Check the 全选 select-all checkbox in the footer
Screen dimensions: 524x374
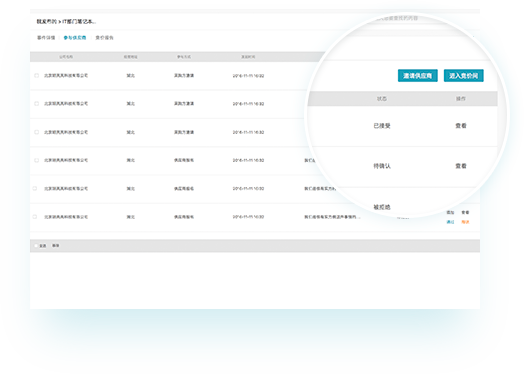pos(36,246)
